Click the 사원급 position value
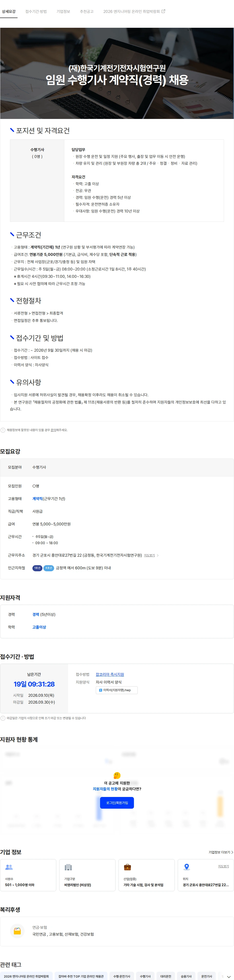This screenshot has width=234, height=980. [x=37, y=511]
